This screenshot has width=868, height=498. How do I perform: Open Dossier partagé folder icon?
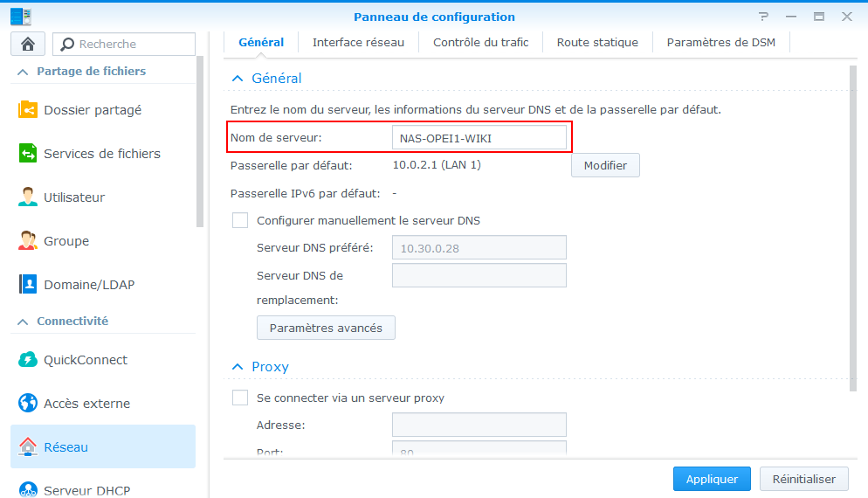point(28,110)
